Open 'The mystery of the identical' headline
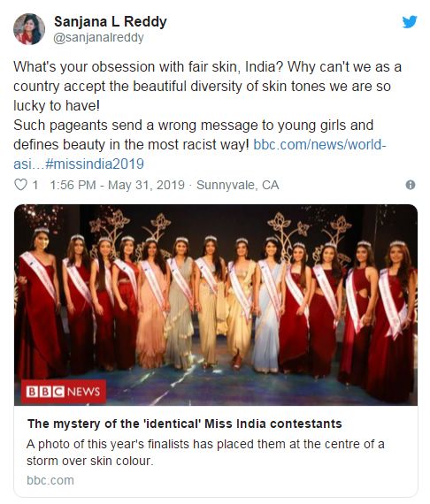Viewport: 430px width, 504px height. click(x=185, y=424)
